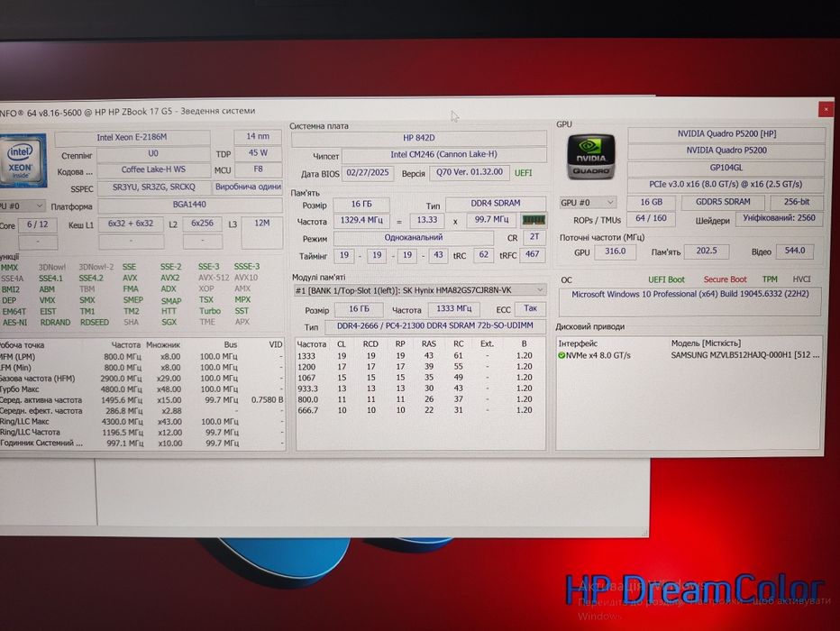Click the 6 / 12 core count value
Screen dimensions: 840x631
38,225
